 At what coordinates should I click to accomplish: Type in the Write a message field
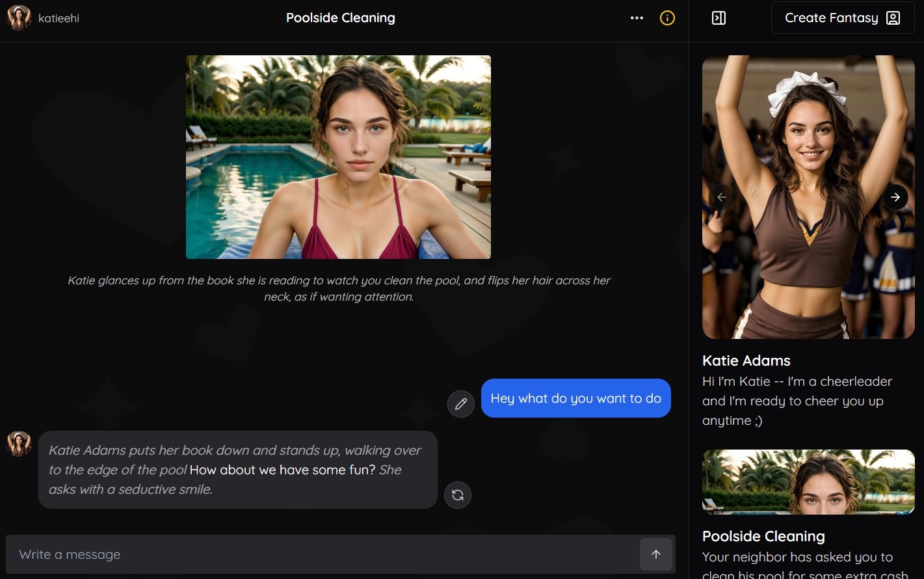click(322, 554)
